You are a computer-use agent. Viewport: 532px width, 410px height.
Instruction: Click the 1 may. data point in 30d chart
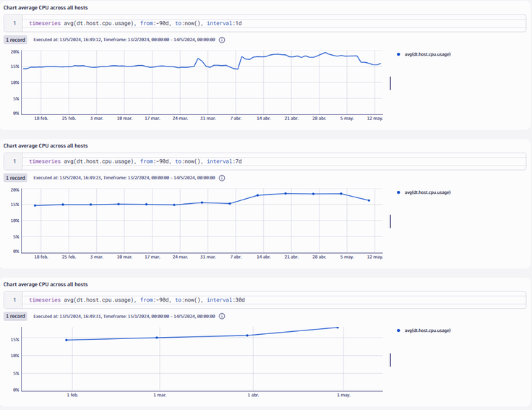[x=338, y=328]
